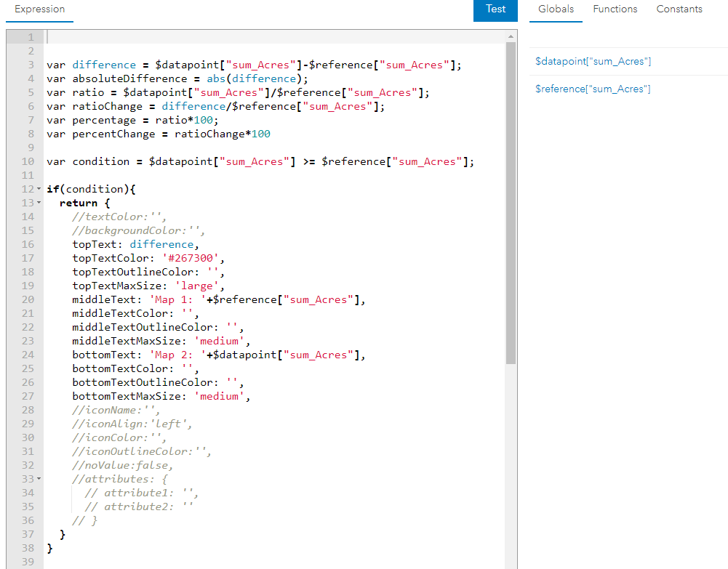Click the //iconAlign:'left' comment
Screen dimensions: 728x569
pos(132,424)
